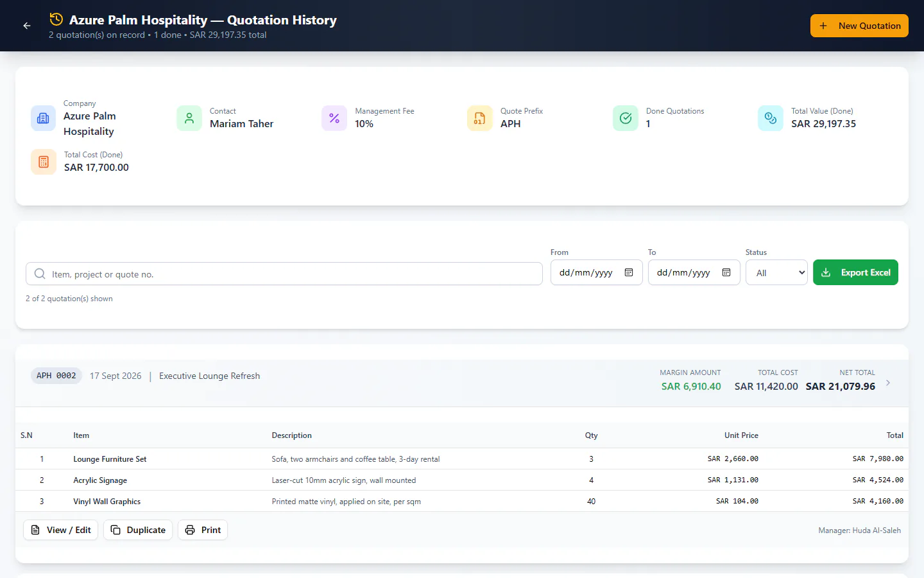
Task: Click the Qty column header
Action: [592, 435]
